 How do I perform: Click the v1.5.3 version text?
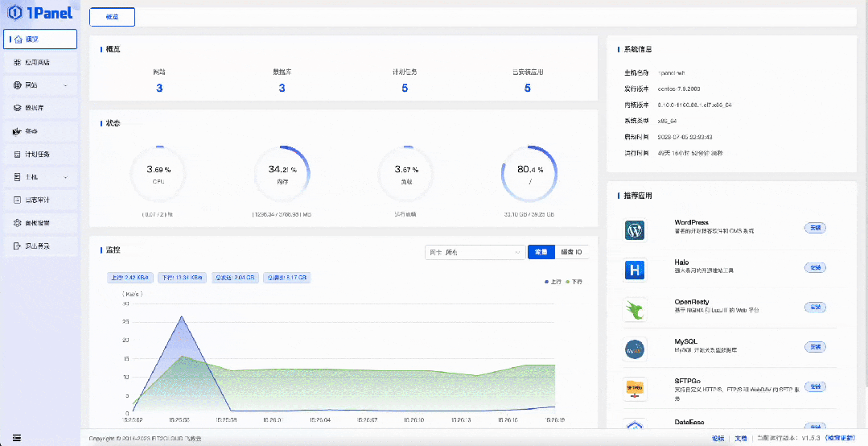tap(811, 438)
